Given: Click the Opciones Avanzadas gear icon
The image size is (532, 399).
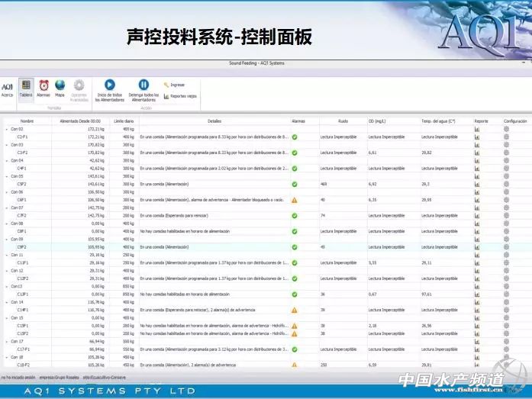Looking at the screenshot, I should tap(79, 87).
